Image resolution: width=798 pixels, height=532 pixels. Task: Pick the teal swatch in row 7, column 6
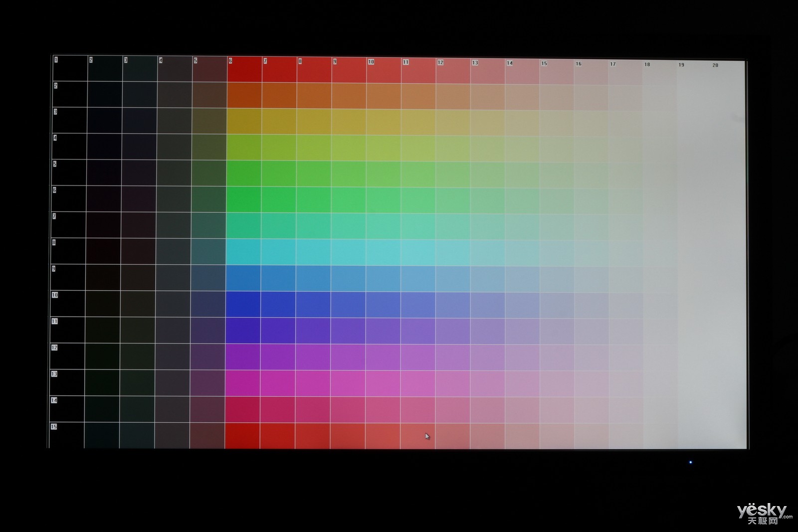pyautogui.click(x=243, y=226)
